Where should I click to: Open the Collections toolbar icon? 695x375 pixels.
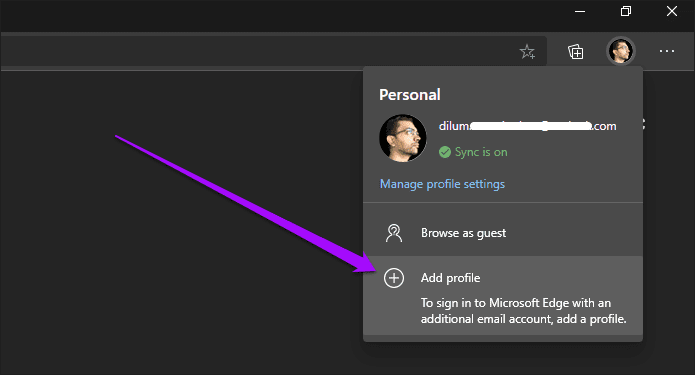pos(575,52)
